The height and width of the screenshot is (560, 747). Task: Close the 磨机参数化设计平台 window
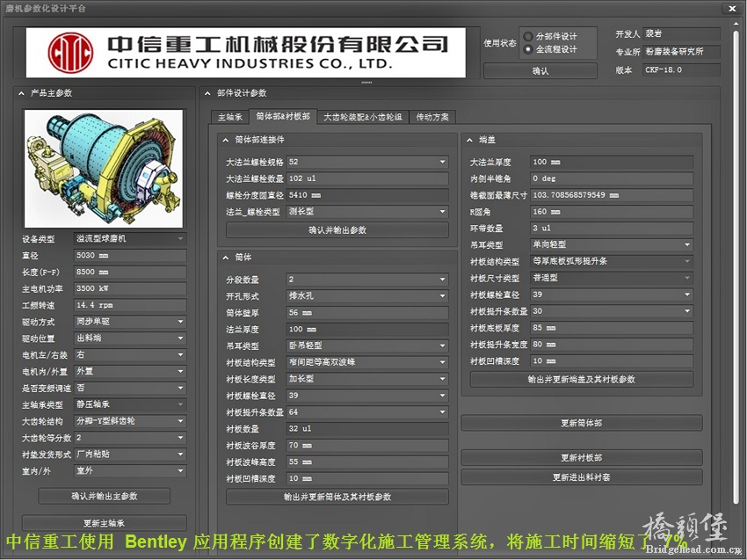(732, 9)
